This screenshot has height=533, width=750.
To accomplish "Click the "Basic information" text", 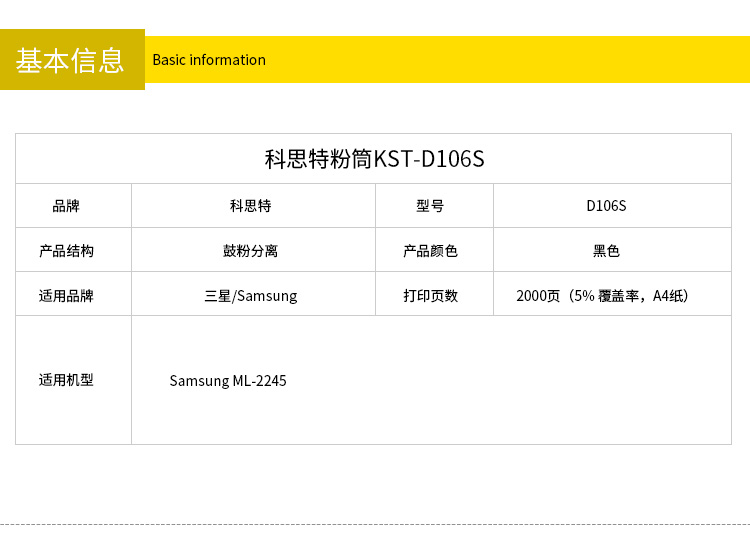I will (209, 60).
